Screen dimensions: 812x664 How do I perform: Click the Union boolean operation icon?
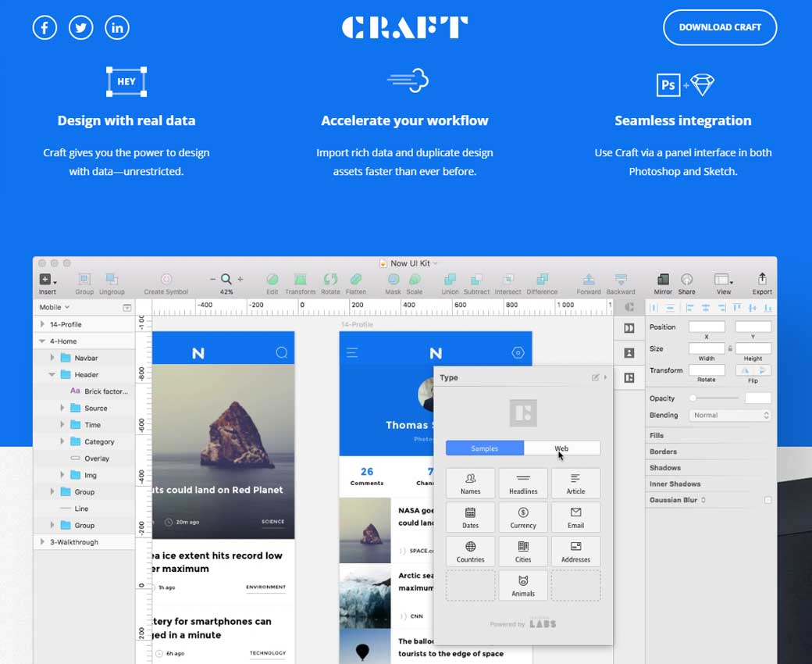click(450, 280)
